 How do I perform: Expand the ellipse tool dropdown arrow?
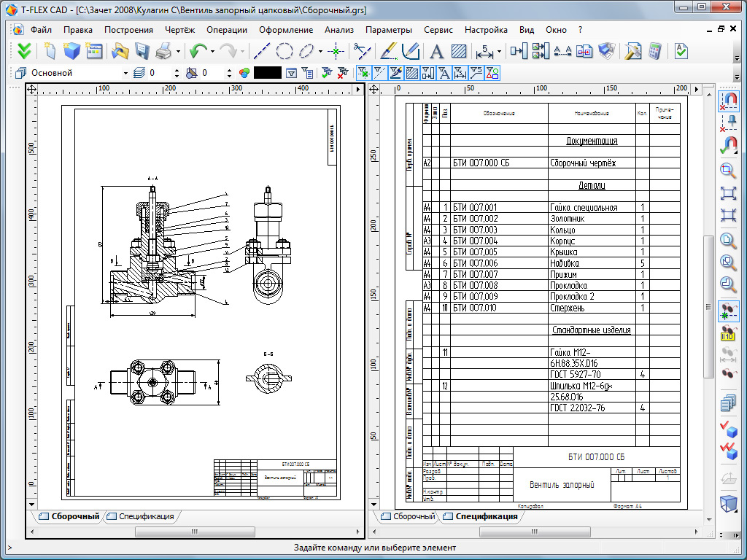(x=321, y=51)
